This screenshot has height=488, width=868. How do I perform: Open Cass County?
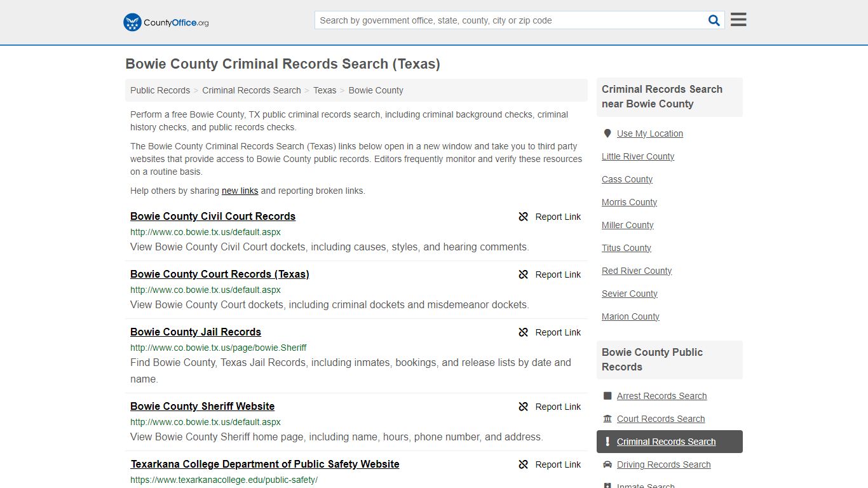pyautogui.click(x=627, y=179)
